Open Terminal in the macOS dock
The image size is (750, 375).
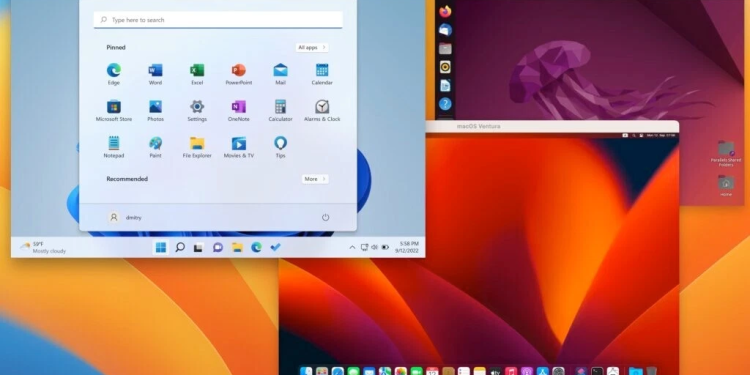point(597,371)
